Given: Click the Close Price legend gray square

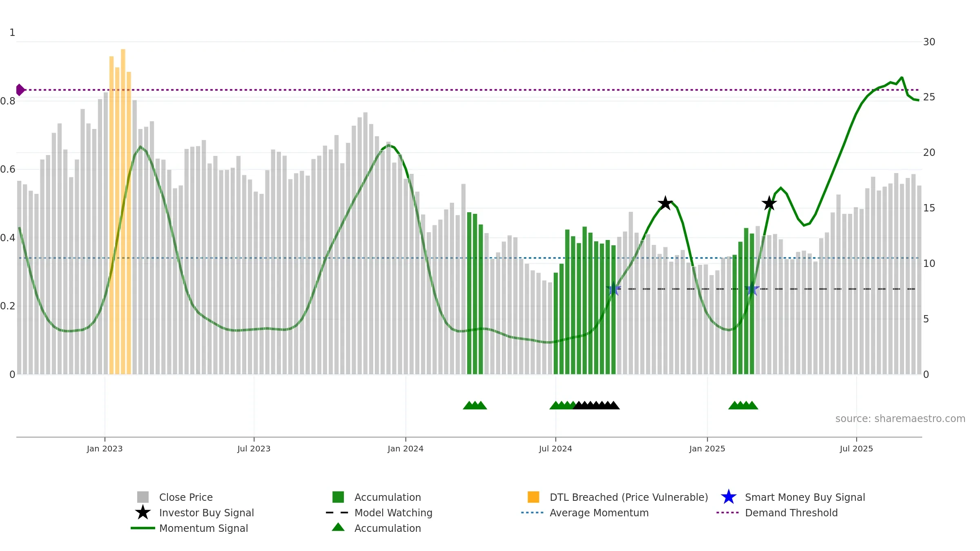Looking at the screenshot, I should tap(143, 497).
